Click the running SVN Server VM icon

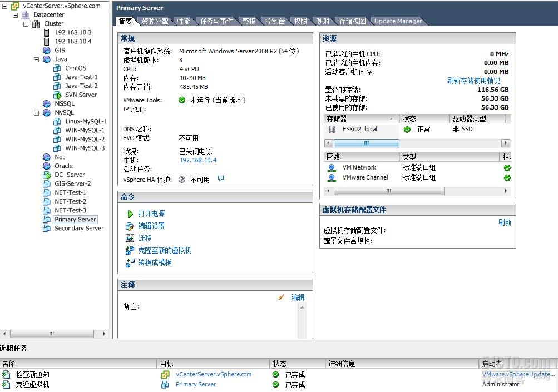57,95
